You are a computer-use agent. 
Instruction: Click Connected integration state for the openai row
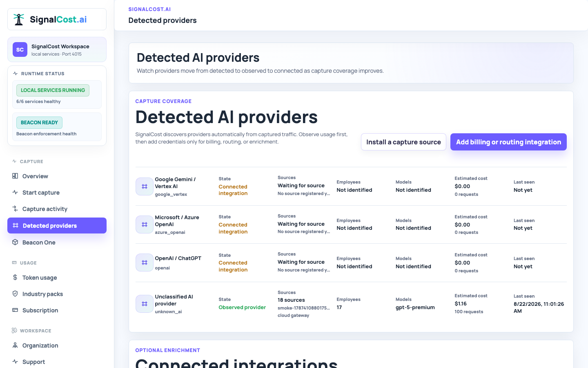pyautogui.click(x=233, y=266)
